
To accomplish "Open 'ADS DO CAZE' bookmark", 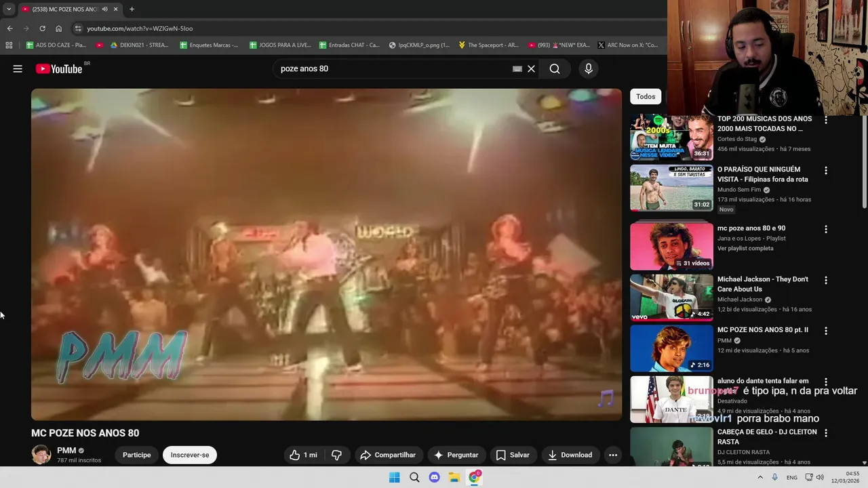I will 56,45.
